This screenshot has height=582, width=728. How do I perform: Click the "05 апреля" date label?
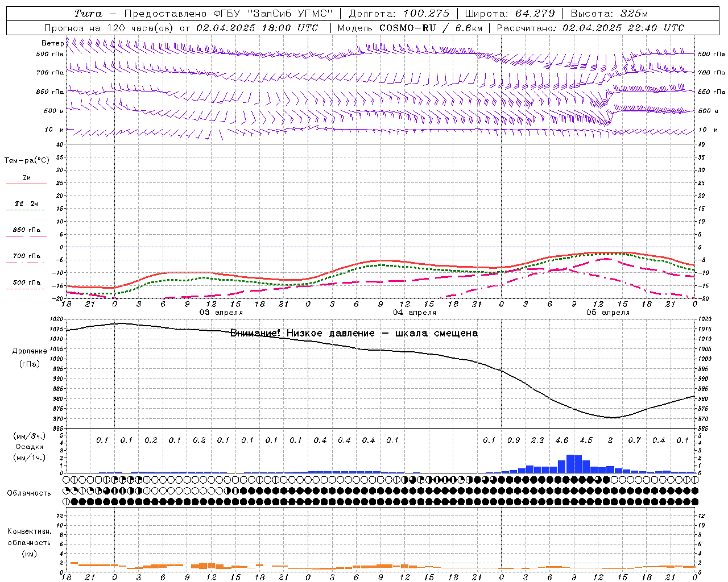608,313
